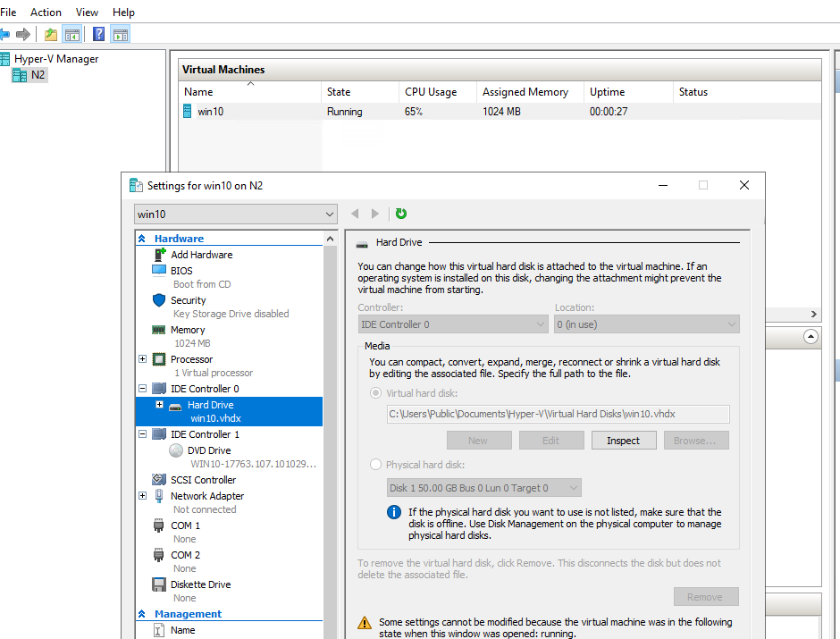Select the COM 2 port item
The height and width of the screenshot is (639, 840).
coord(185,555)
